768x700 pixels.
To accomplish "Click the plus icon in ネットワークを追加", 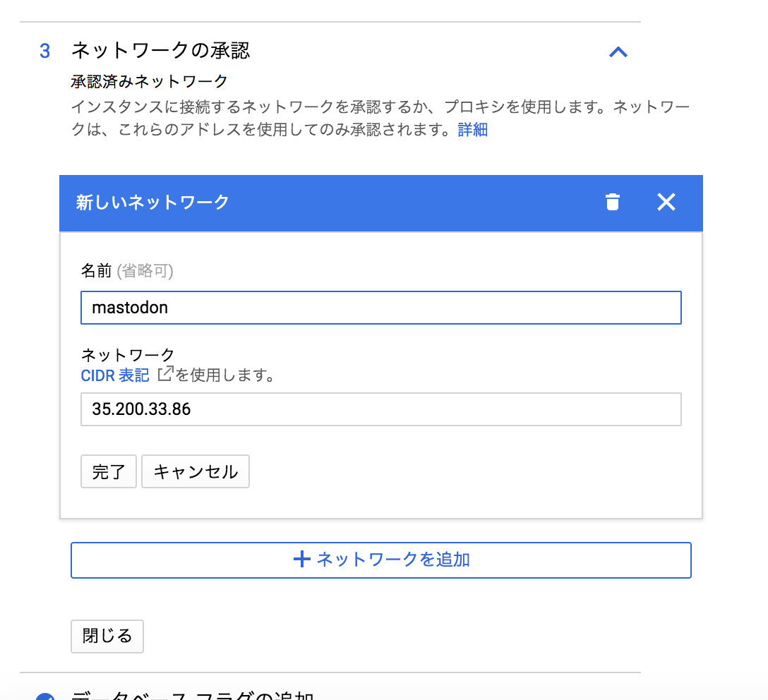I will [301, 560].
